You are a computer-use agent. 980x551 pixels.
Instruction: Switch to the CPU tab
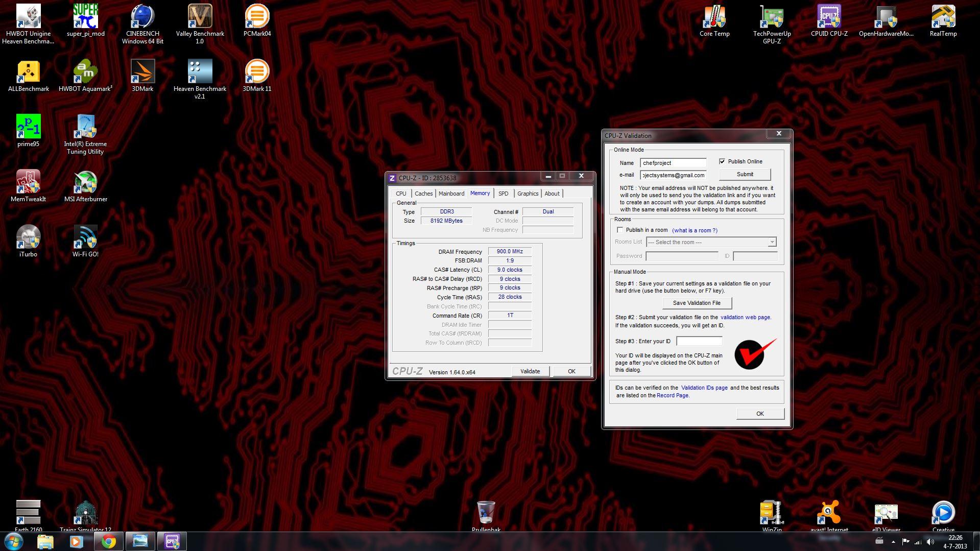tap(401, 194)
